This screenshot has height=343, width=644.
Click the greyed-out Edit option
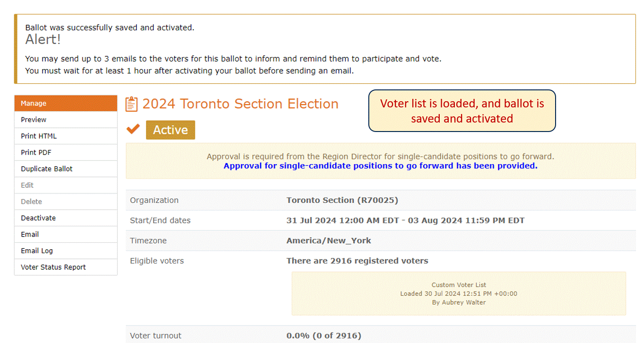66,185
